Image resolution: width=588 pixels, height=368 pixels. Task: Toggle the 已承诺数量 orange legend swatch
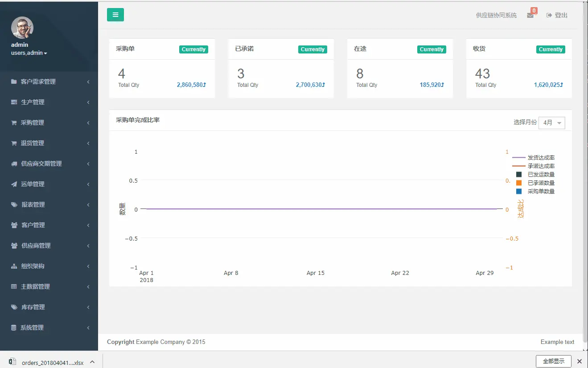point(519,183)
